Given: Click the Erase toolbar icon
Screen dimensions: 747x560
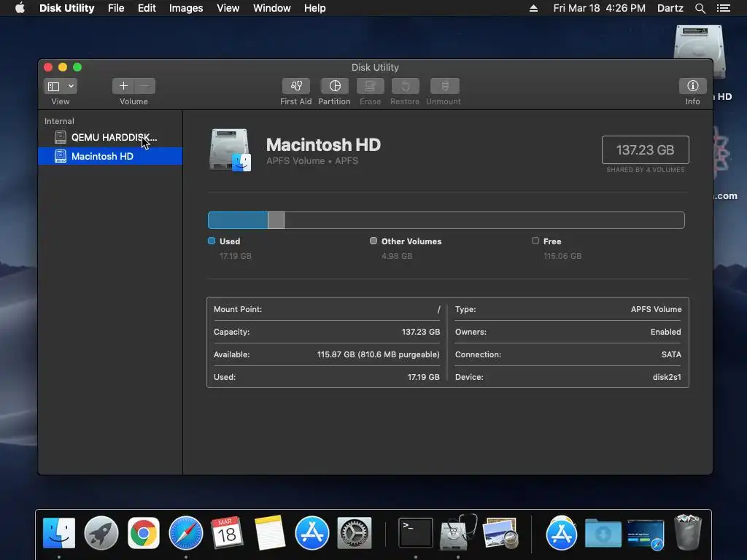Looking at the screenshot, I should click(370, 86).
